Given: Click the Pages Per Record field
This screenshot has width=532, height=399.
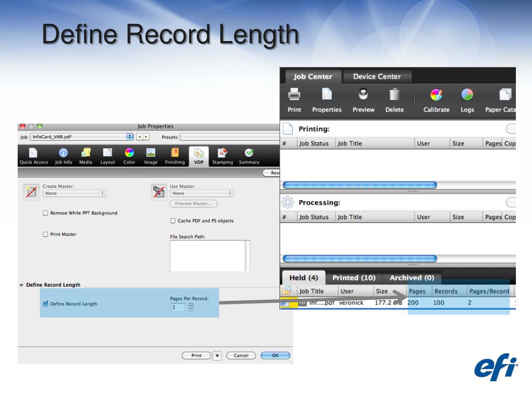Looking at the screenshot, I should click(x=178, y=307).
